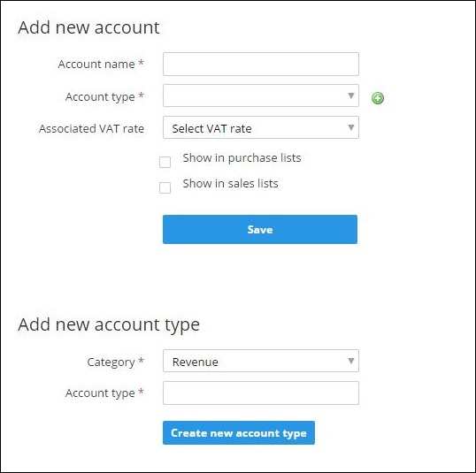Click the Revenue value in Category
Image resolution: width=476 pixels, height=473 pixels.
tap(196, 362)
